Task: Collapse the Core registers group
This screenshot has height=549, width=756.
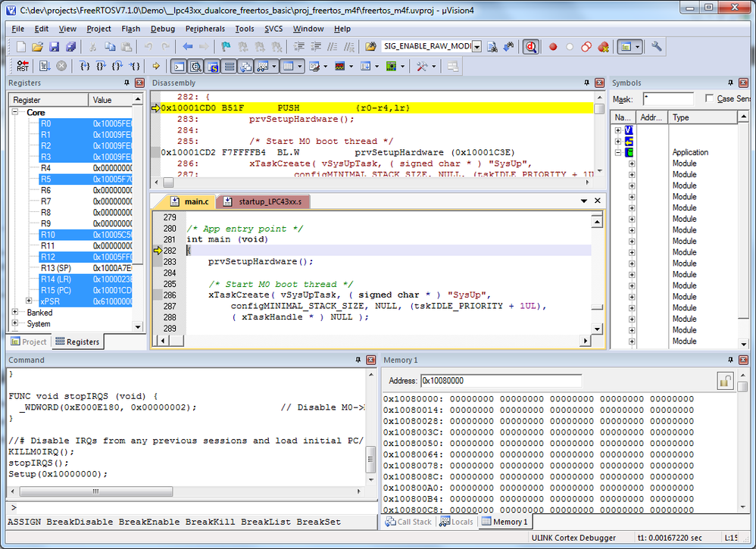Action: (16, 112)
